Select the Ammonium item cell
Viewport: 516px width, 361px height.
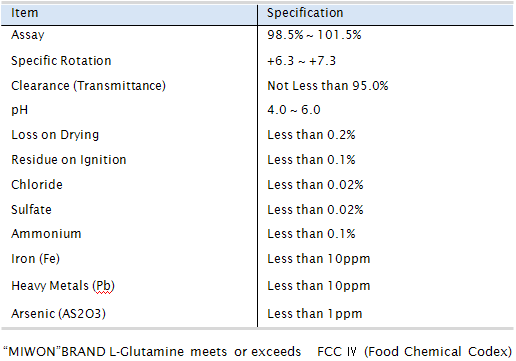[x=46, y=234]
